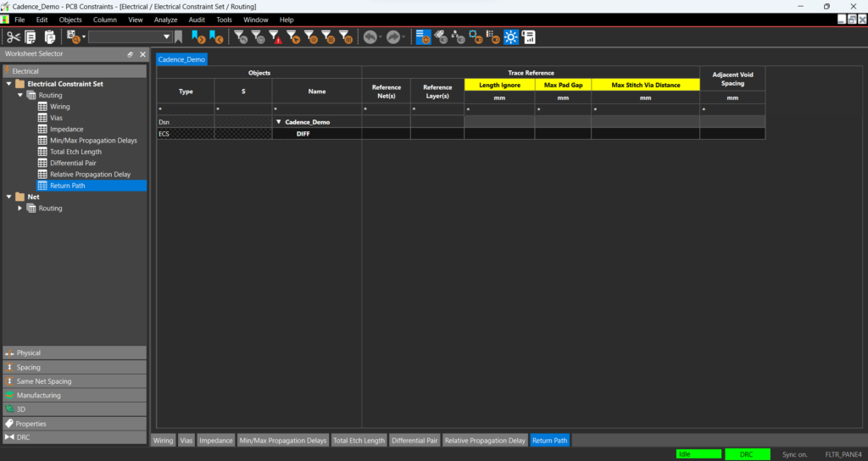Viewport: 868px width, 461px height.
Task: Open the Same Net Spacing section
Action: tap(75, 381)
